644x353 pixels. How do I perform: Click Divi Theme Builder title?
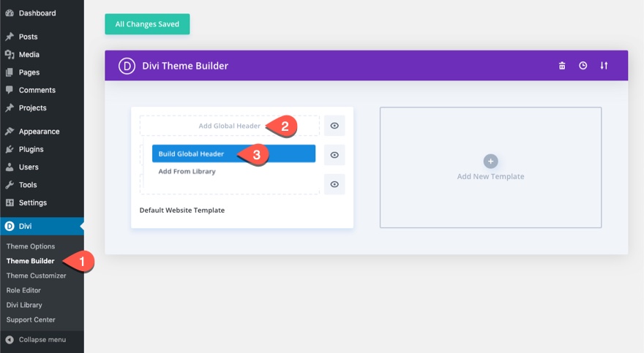click(185, 66)
